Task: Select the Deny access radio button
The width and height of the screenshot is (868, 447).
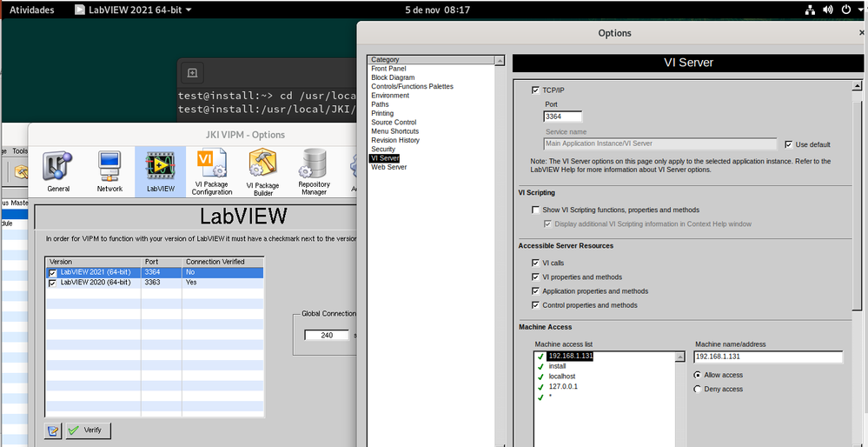Action: [x=698, y=389]
